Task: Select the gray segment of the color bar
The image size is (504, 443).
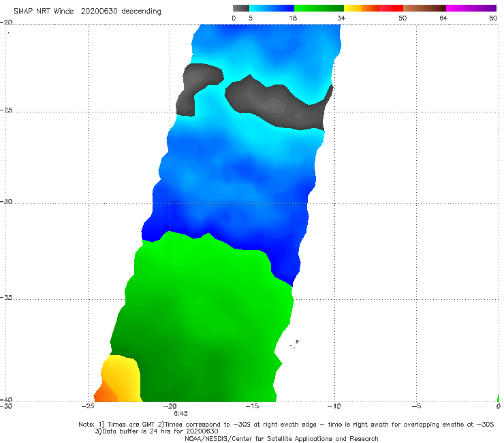Action: (x=240, y=8)
